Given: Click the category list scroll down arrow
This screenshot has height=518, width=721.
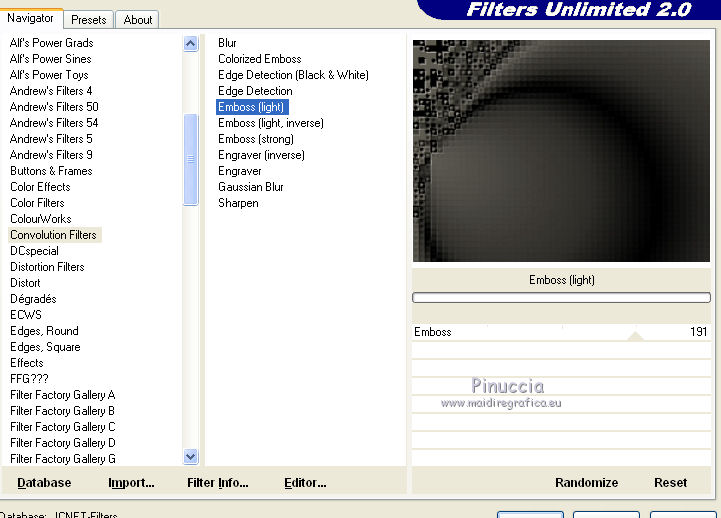Looking at the screenshot, I should point(190,456).
